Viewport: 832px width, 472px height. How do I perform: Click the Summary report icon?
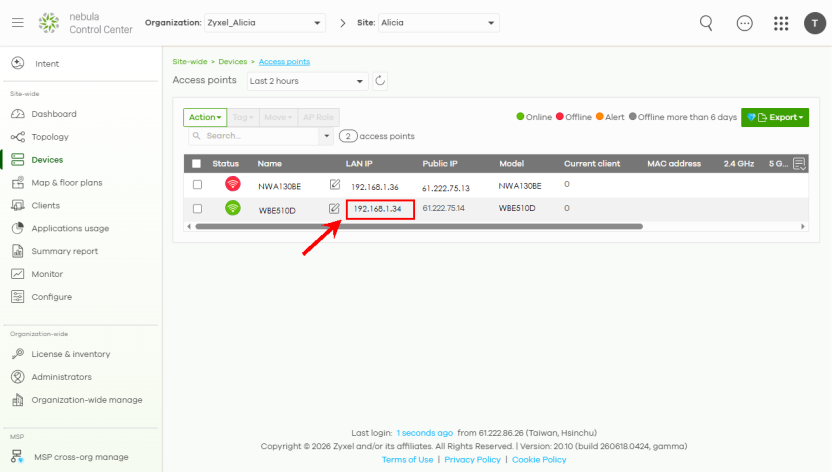18,251
